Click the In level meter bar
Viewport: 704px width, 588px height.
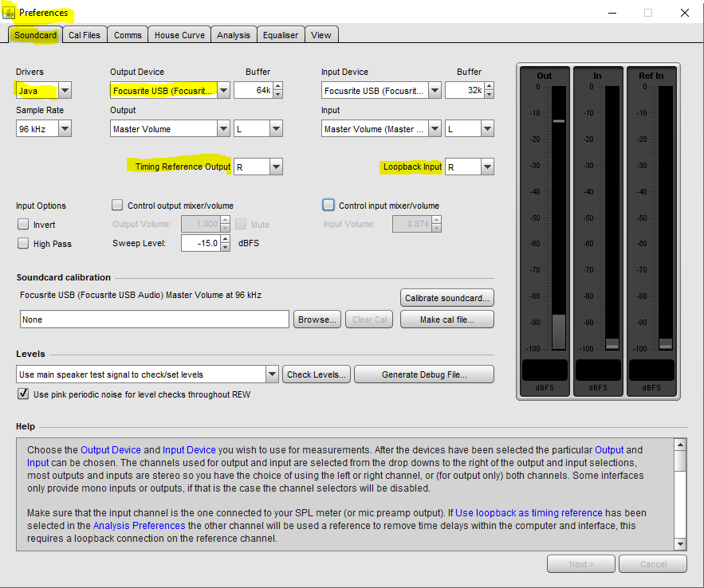[x=612, y=218]
